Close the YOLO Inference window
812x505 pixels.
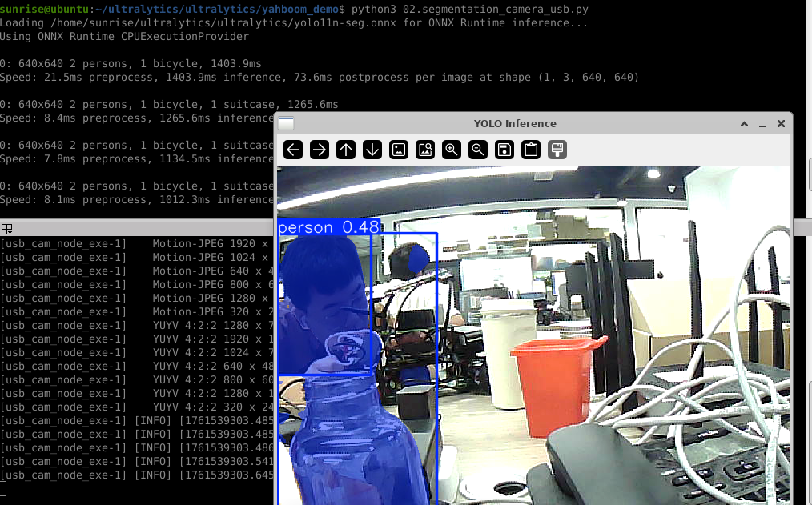click(781, 124)
